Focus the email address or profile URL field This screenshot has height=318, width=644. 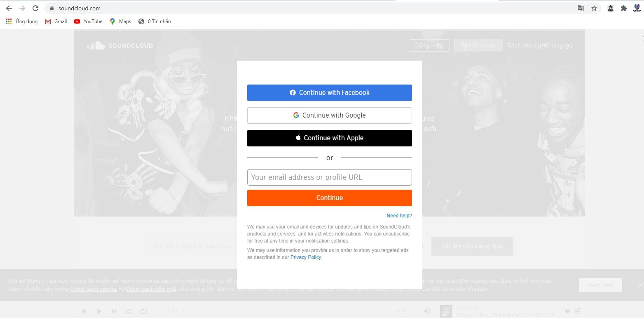tap(330, 177)
